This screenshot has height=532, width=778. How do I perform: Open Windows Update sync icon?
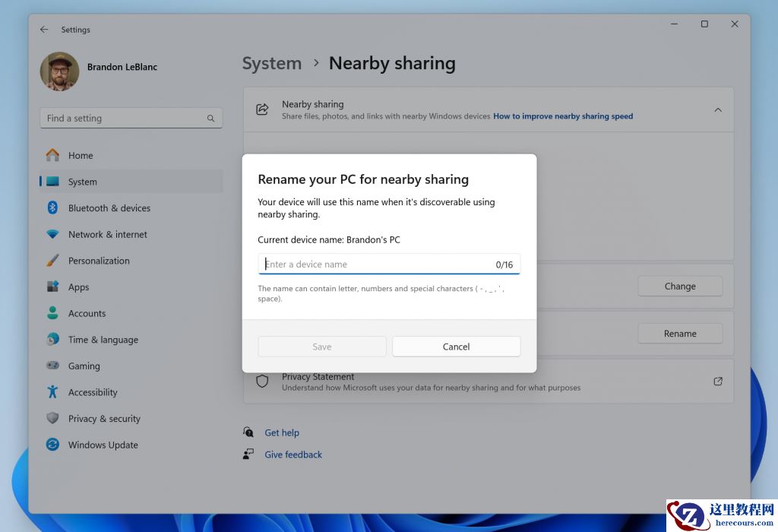click(x=52, y=445)
